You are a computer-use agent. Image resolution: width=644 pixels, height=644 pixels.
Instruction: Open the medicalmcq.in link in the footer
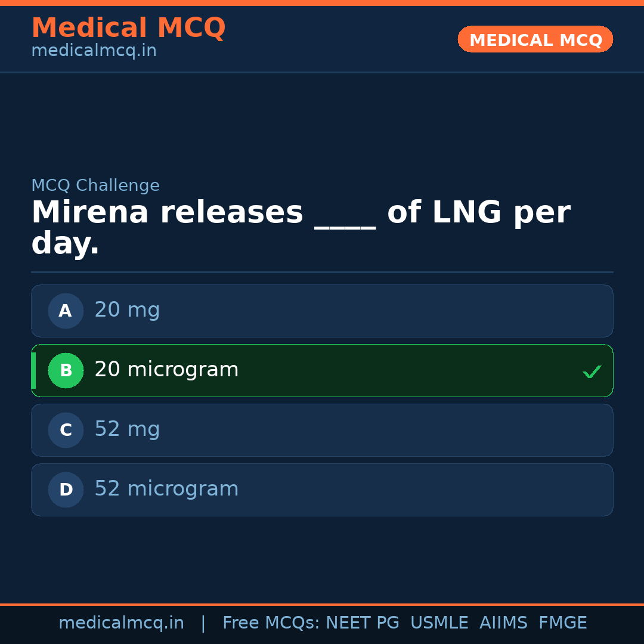tap(121, 623)
